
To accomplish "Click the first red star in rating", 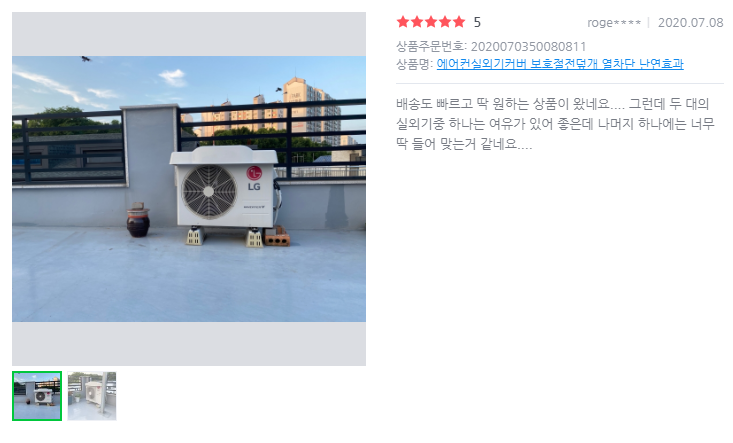I will [403, 21].
